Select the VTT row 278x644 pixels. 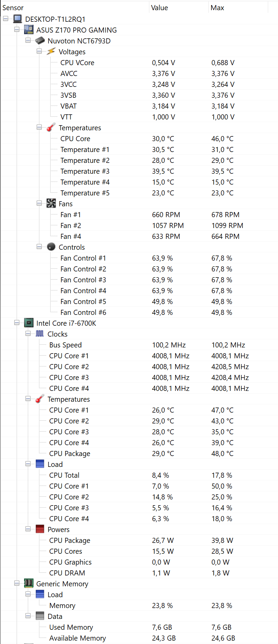coord(139,117)
